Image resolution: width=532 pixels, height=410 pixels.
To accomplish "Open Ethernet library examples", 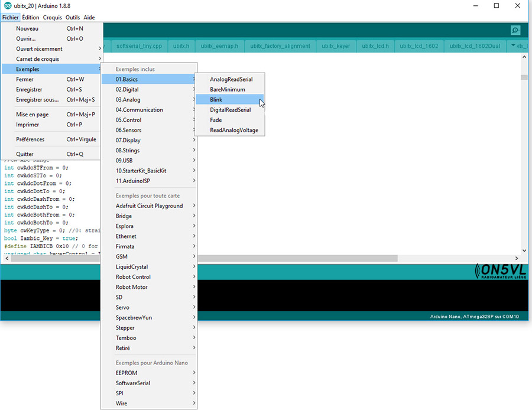I will point(148,236).
